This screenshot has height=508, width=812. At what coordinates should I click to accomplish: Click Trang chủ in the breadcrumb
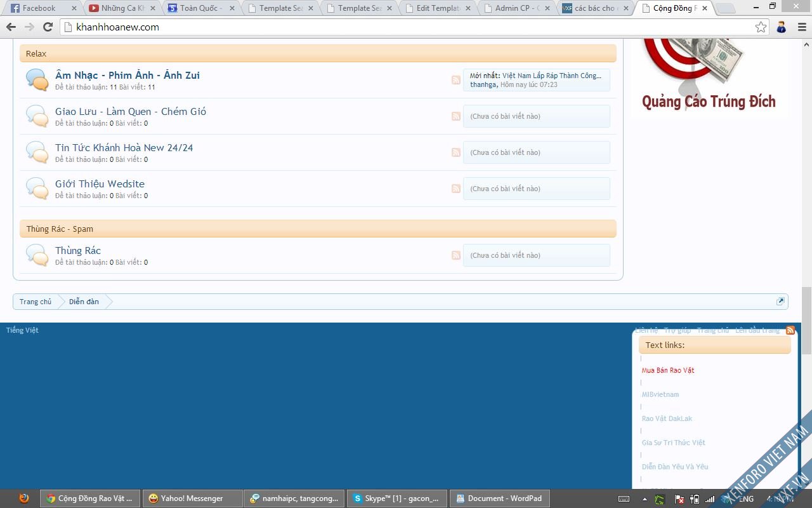[x=36, y=302]
